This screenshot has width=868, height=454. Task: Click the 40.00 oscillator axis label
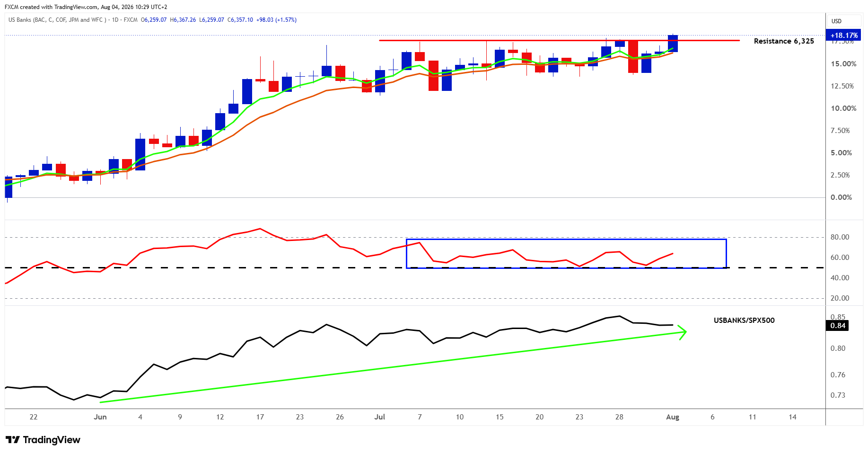[x=840, y=278]
